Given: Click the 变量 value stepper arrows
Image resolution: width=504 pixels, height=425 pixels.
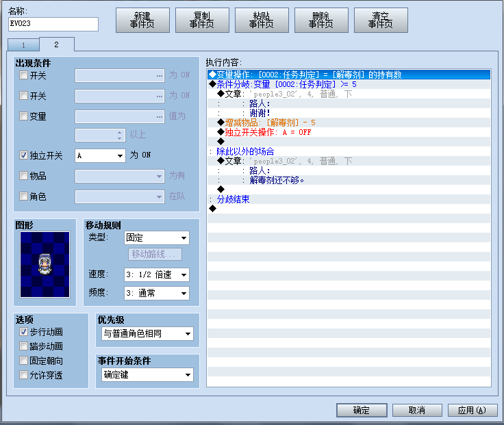Looking at the screenshot, I should [120, 136].
